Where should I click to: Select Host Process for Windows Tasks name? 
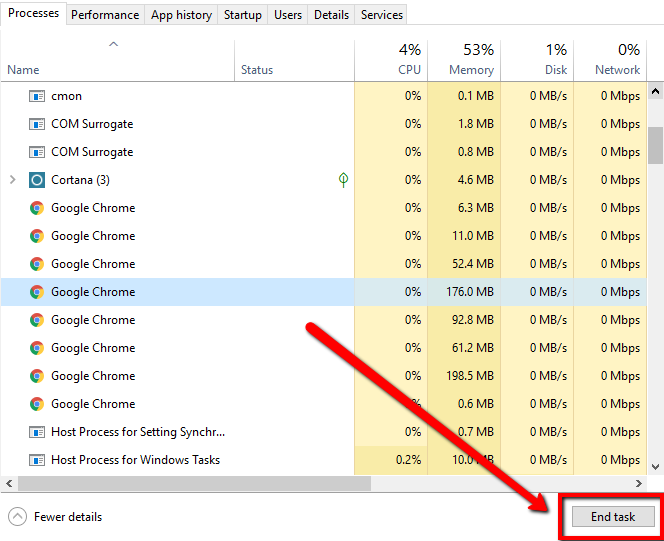pos(136,460)
